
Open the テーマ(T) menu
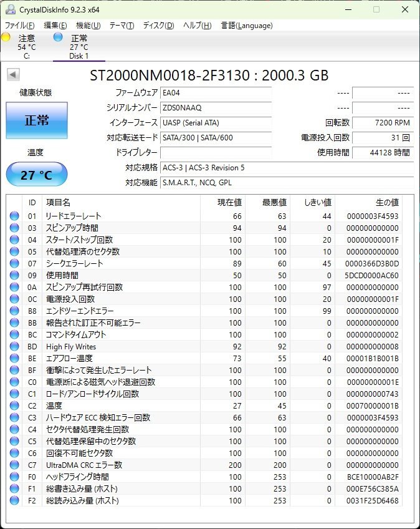coord(122,26)
